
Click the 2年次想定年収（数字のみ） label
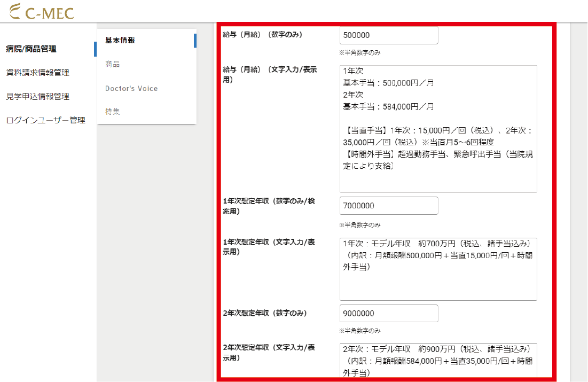click(265, 313)
